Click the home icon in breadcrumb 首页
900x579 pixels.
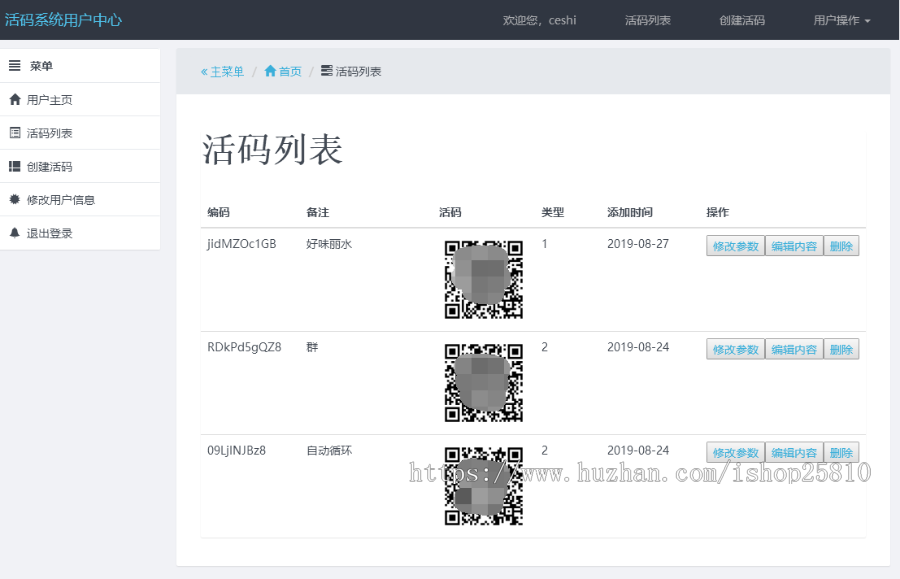tap(272, 70)
